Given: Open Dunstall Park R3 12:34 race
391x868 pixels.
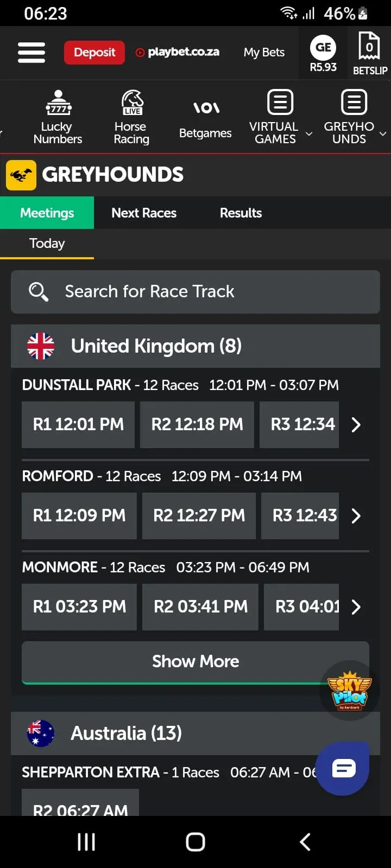Looking at the screenshot, I should 299,424.
